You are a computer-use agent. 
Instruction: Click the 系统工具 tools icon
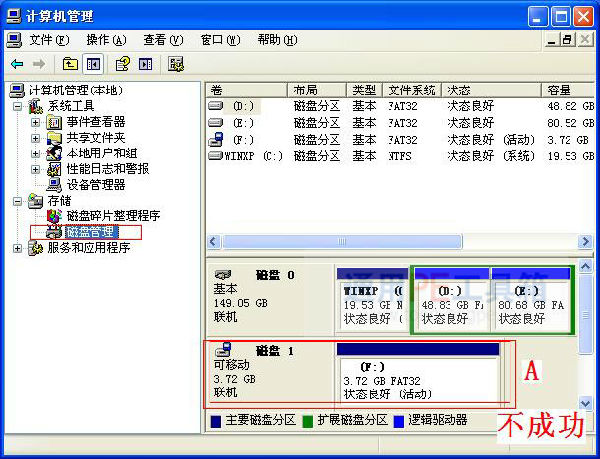tap(36, 106)
